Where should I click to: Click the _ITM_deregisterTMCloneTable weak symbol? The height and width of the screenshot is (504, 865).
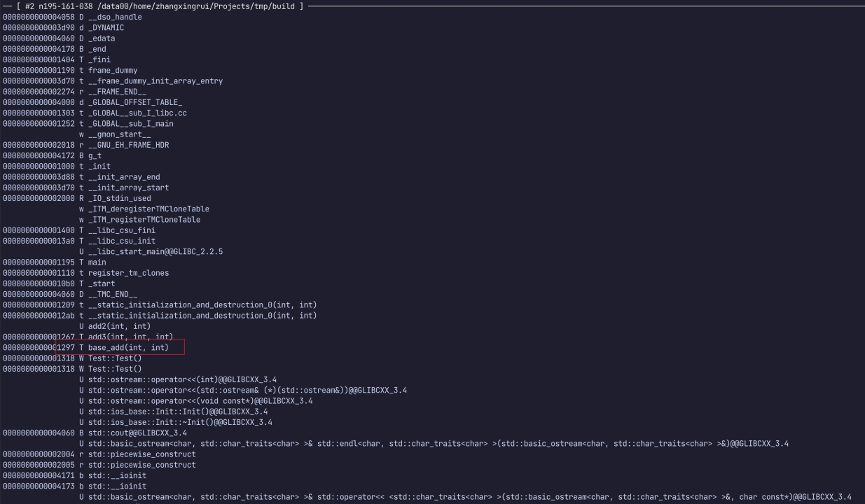[x=148, y=209]
